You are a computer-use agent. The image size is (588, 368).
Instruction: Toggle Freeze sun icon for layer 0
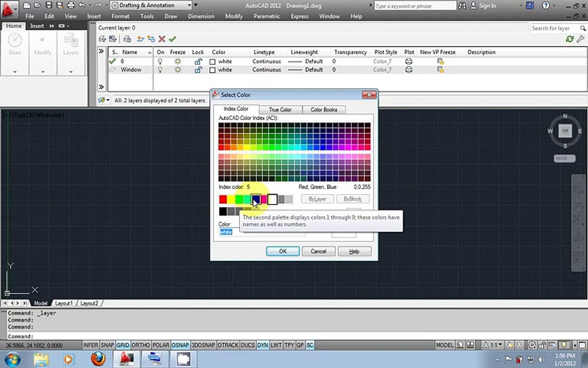click(178, 61)
